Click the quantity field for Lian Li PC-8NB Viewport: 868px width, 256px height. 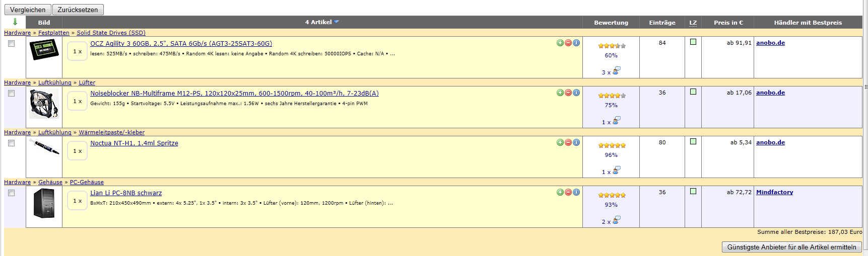click(78, 201)
